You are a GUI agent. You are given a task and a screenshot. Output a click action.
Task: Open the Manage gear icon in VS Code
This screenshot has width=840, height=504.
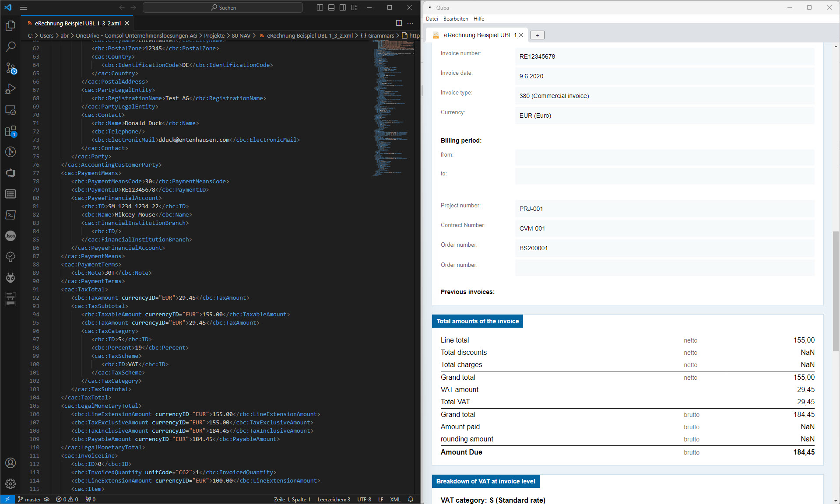(x=11, y=484)
